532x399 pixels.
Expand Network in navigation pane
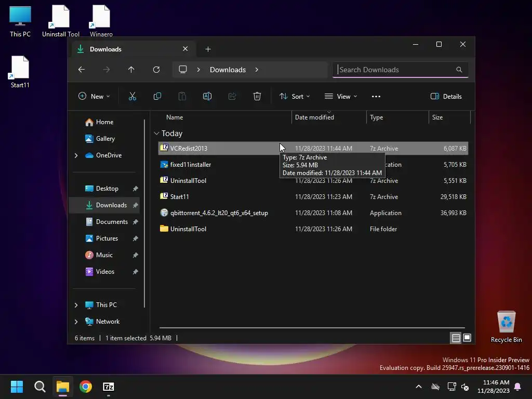[x=76, y=322]
